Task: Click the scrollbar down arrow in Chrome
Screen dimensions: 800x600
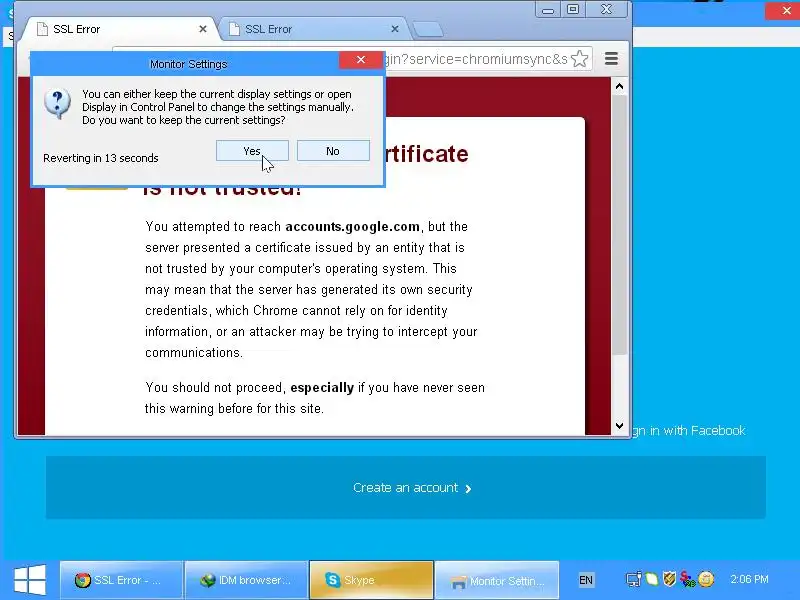Action: 619,426
